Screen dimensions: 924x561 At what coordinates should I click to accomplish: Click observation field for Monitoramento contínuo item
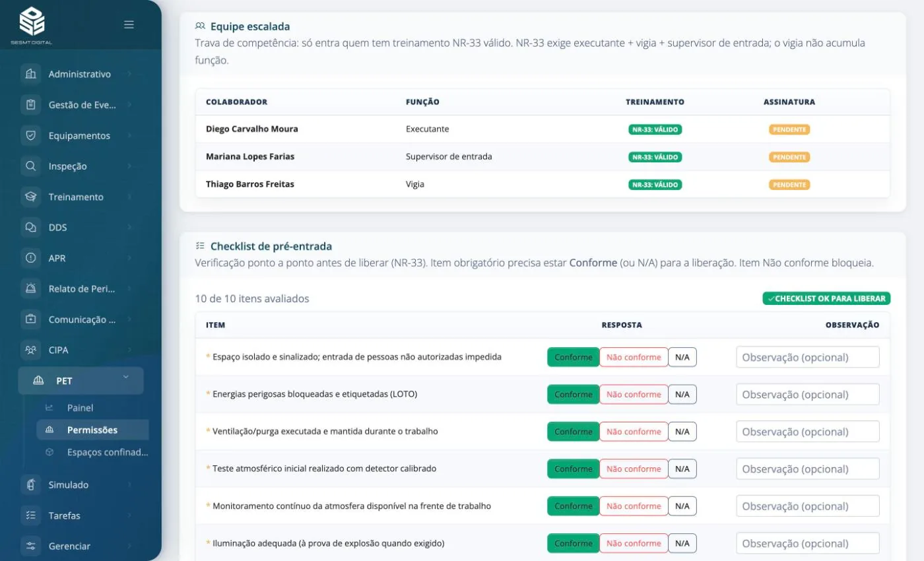click(x=808, y=506)
